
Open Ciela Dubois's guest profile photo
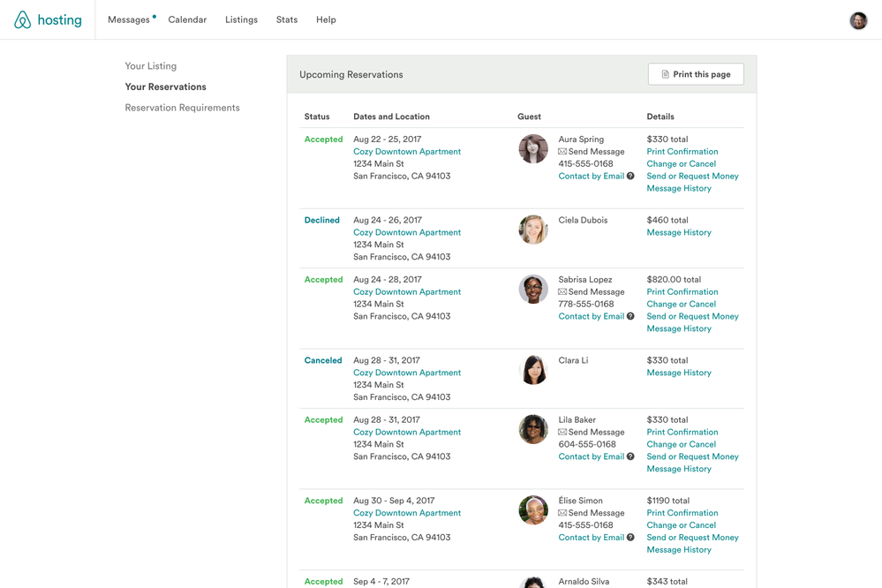coord(533,230)
